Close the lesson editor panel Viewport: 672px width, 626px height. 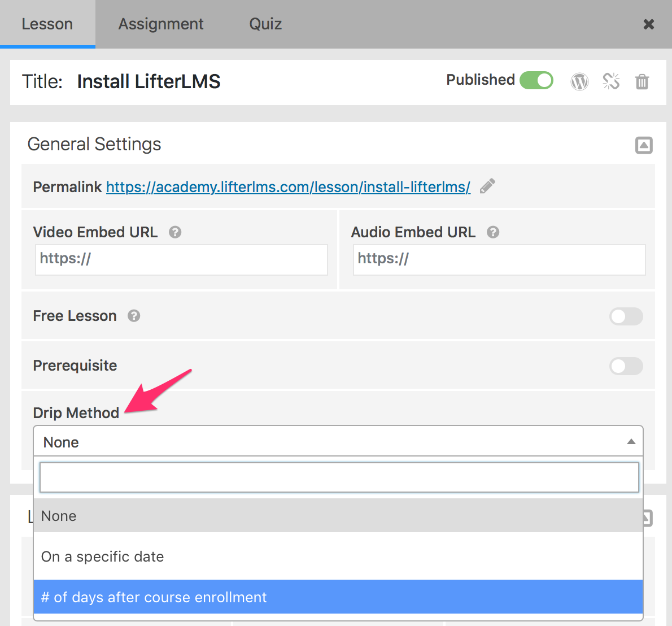coord(649,24)
